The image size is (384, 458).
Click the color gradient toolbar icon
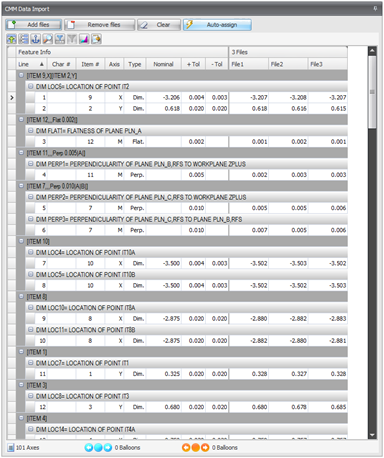click(x=84, y=39)
